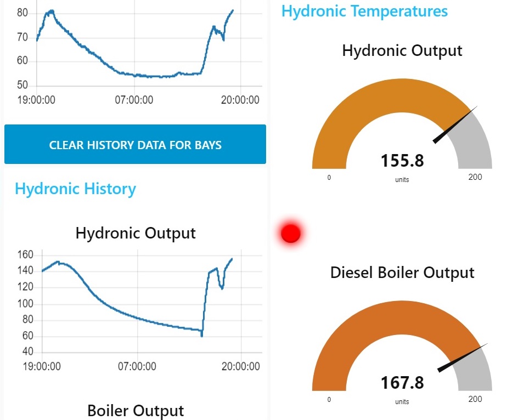530x420 pixels.
Task: Click the 155.8 gauge value readout
Action: point(402,161)
